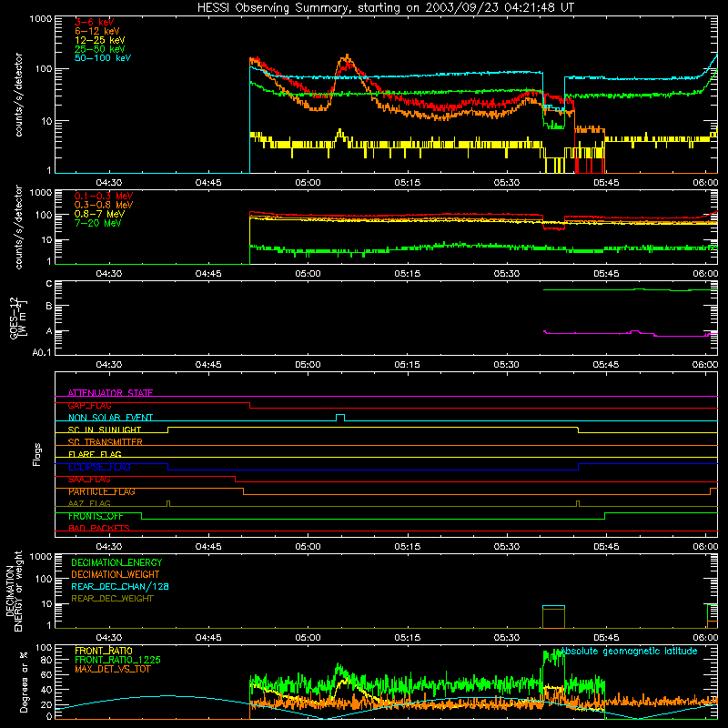Click the '0.8-7 MeV' legend entry
728x728 pixels.
99,214
